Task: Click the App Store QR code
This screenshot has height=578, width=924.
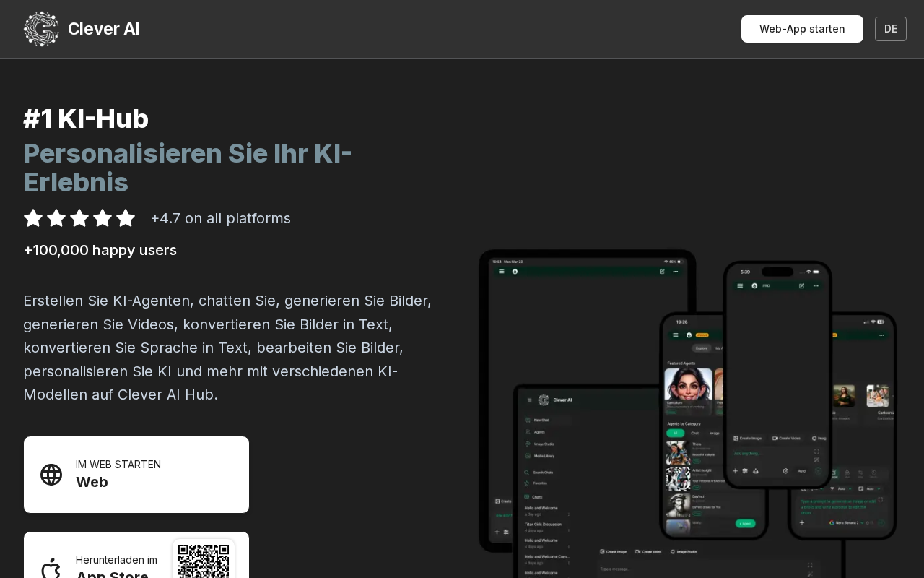Action: coord(204,560)
